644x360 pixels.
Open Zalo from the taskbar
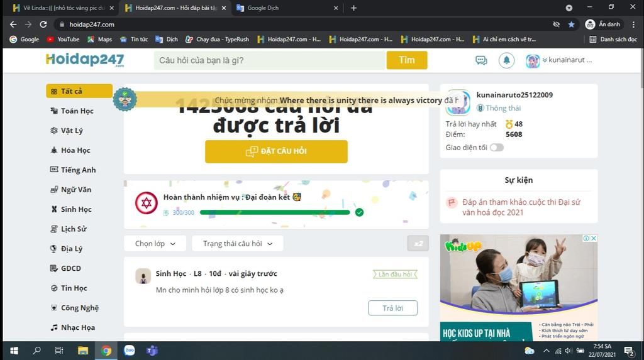pos(130,351)
